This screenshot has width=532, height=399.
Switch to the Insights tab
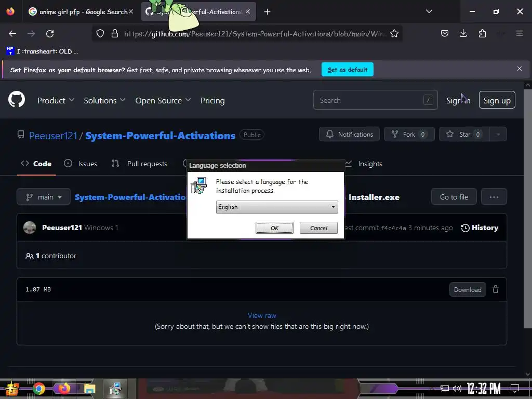(x=364, y=164)
